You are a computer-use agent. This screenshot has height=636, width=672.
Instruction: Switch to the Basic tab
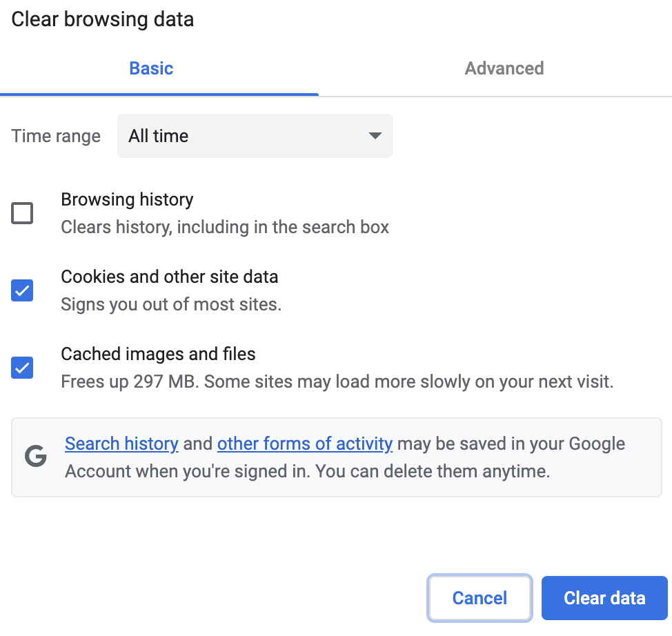point(151,68)
